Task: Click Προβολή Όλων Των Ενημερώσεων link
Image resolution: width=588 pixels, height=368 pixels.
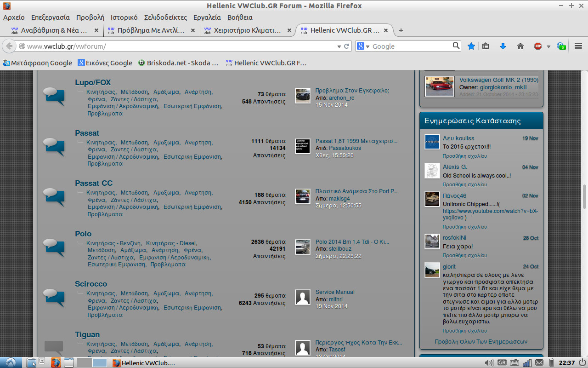Action: pyautogui.click(x=481, y=342)
